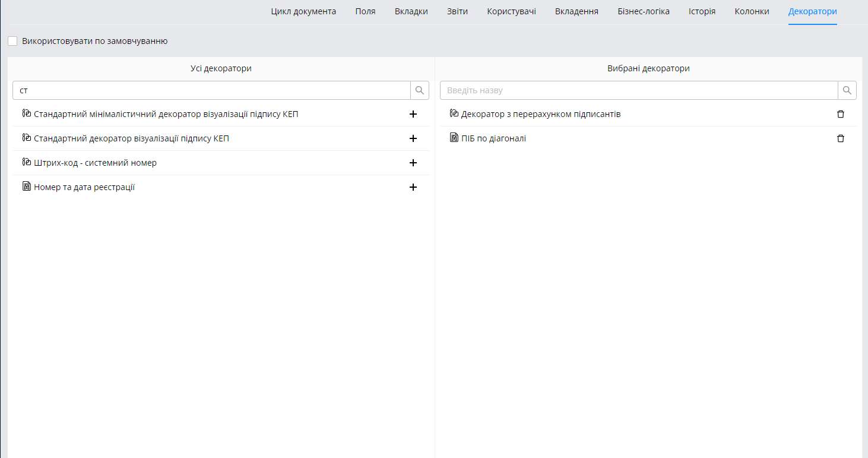Switch to the Поля tab
This screenshot has height=458, width=868.
pyautogui.click(x=365, y=11)
